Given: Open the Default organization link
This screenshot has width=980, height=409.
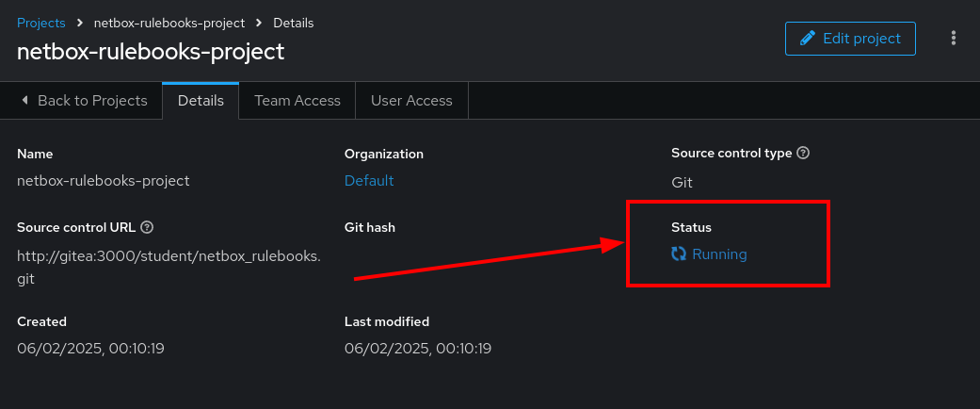Looking at the screenshot, I should coord(369,181).
